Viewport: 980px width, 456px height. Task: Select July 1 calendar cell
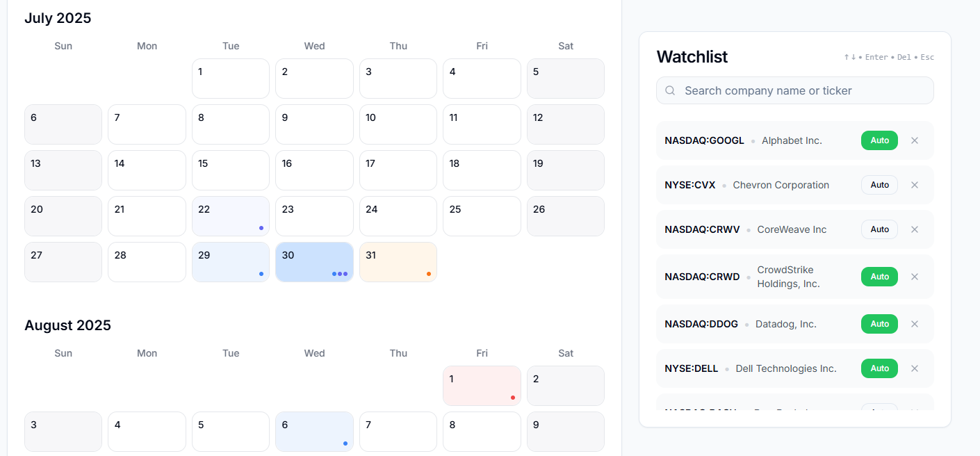click(231, 79)
